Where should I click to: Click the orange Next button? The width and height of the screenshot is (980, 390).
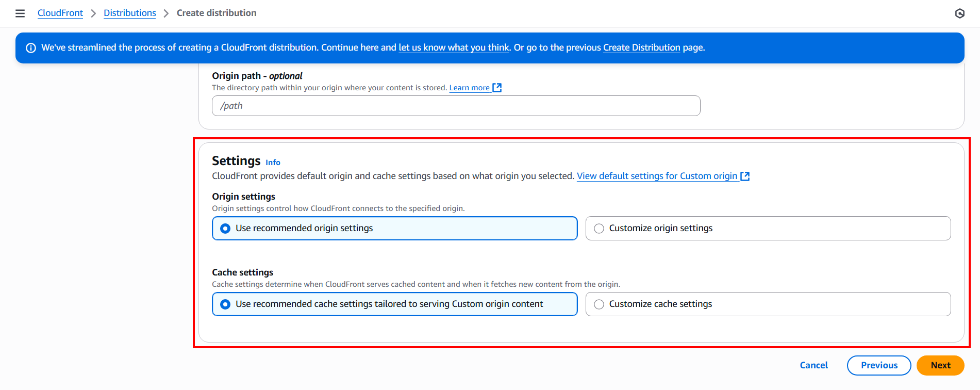click(940, 365)
